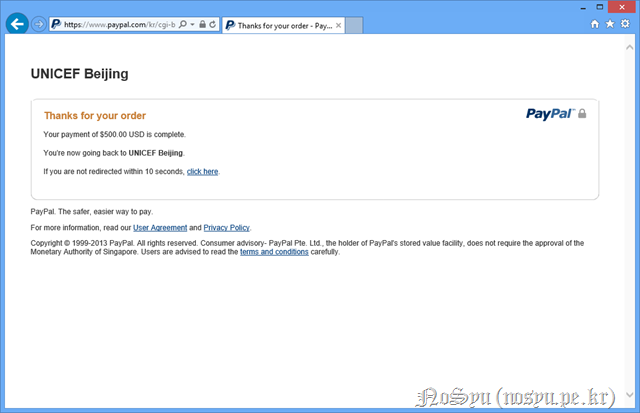
Task: Expand the address bar autocomplete dropdown arrow
Action: point(192,23)
